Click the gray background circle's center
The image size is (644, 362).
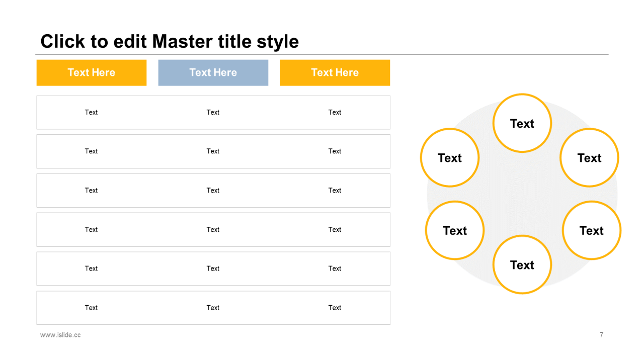point(522,195)
